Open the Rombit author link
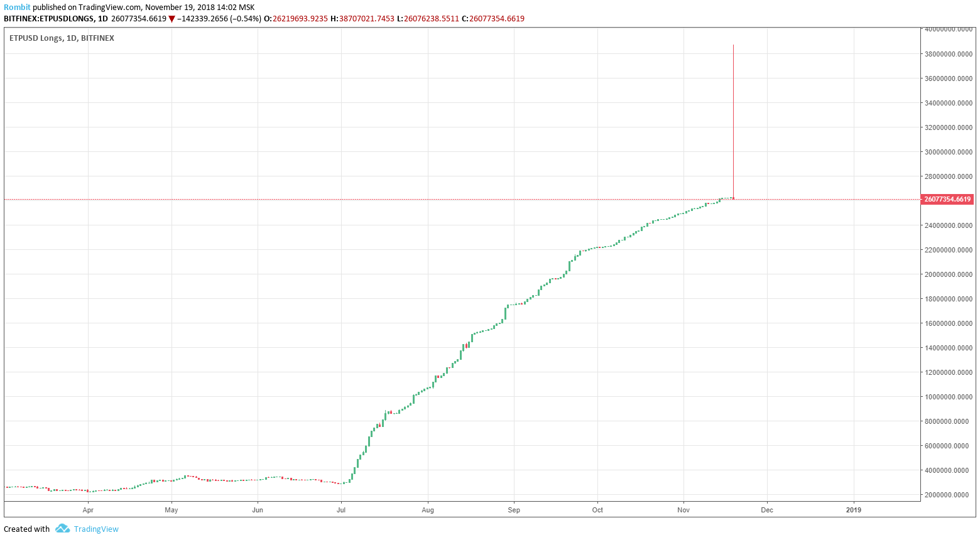Screen dimensions: 980x540 click(x=17, y=8)
